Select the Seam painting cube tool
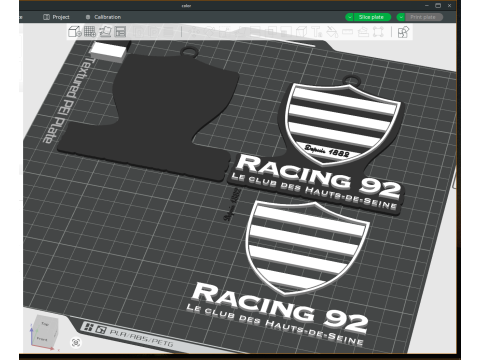Image resolution: width=480 pixels, height=360 pixels. click(302, 32)
